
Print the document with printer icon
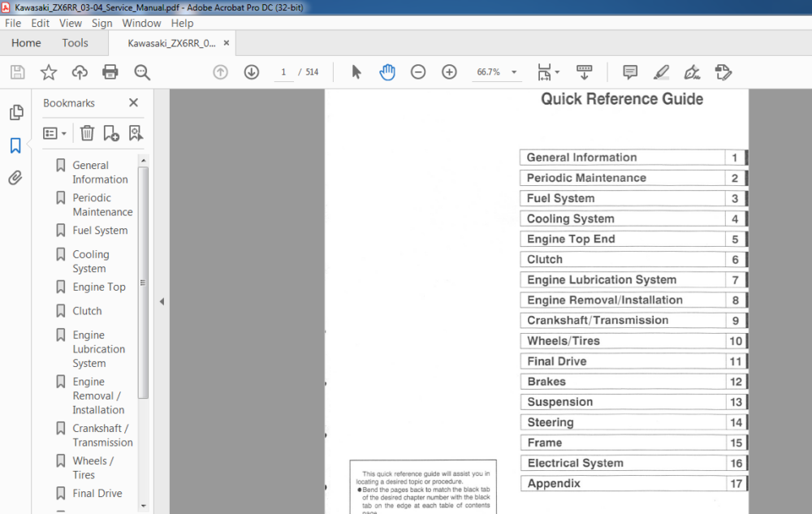(110, 72)
